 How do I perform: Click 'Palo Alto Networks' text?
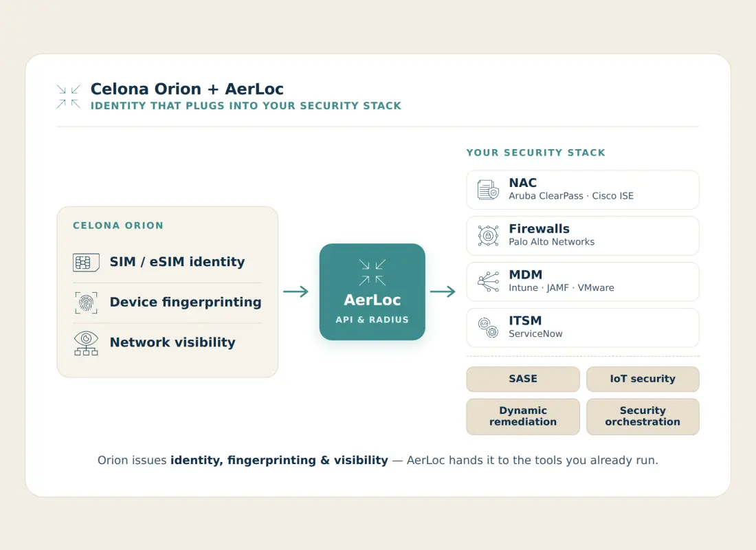552,242
